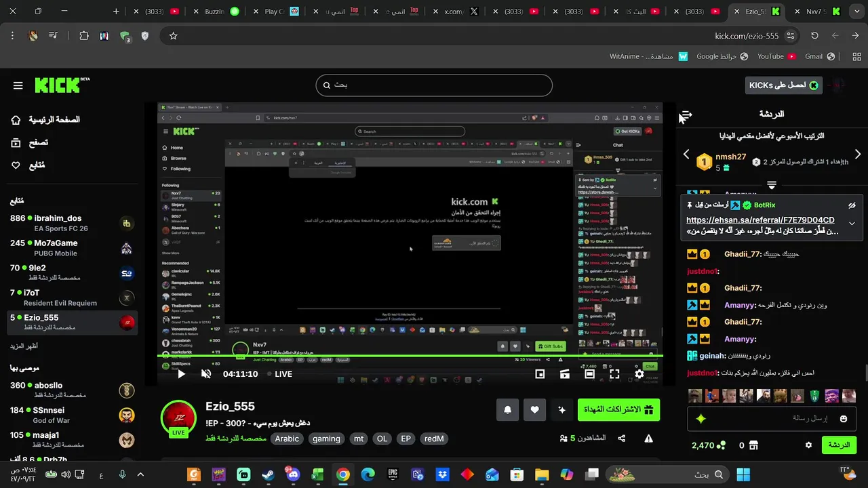This screenshot has width=868, height=488.
Task: Click Ezio_555 streamer avatar
Action: click(178, 418)
